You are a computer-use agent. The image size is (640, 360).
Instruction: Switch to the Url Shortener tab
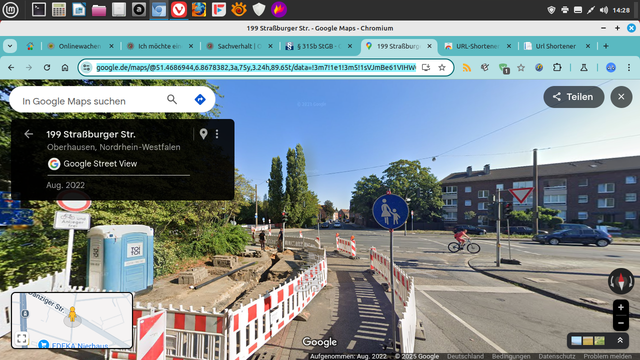pyautogui.click(x=557, y=46)
